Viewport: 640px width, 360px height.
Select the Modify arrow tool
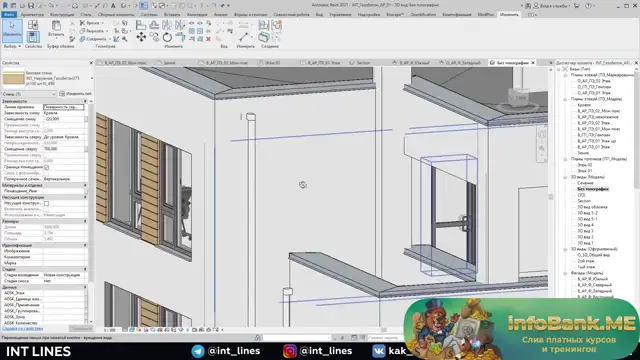pos(12,30)
